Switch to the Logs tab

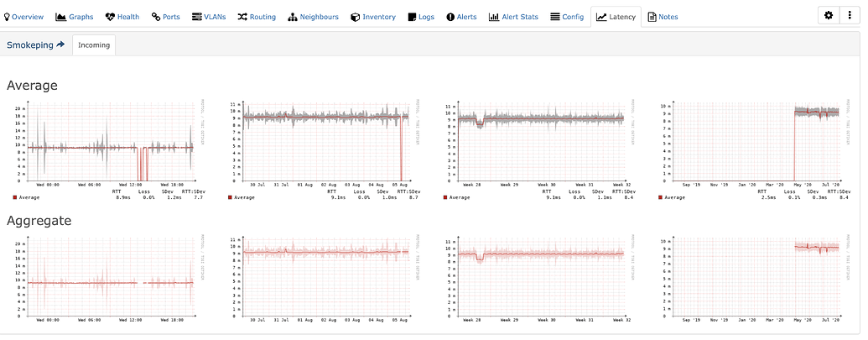coord(422,17)
